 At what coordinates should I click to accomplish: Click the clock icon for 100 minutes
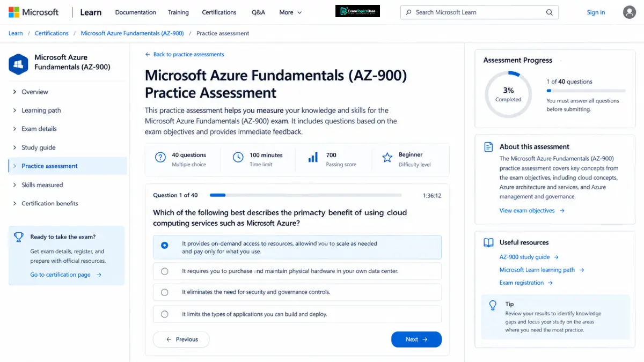238,157
